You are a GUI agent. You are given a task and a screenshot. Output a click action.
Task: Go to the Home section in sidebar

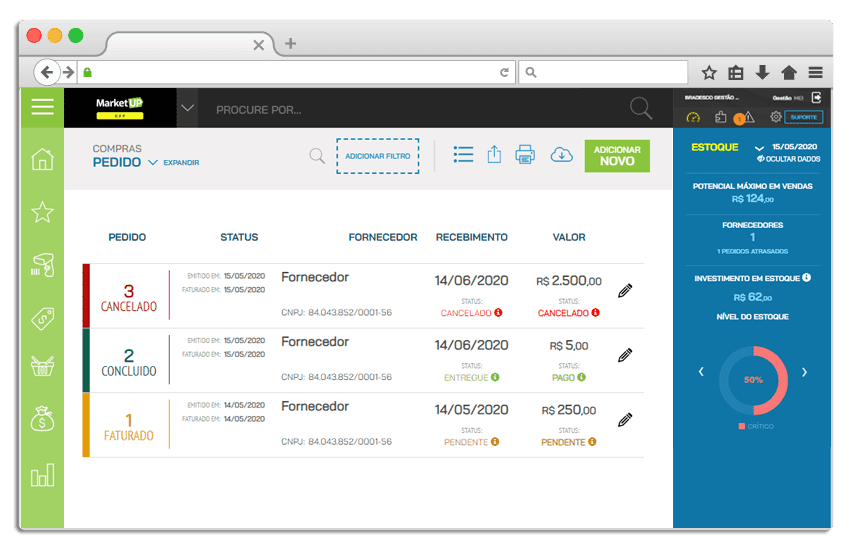pos(42,159)
